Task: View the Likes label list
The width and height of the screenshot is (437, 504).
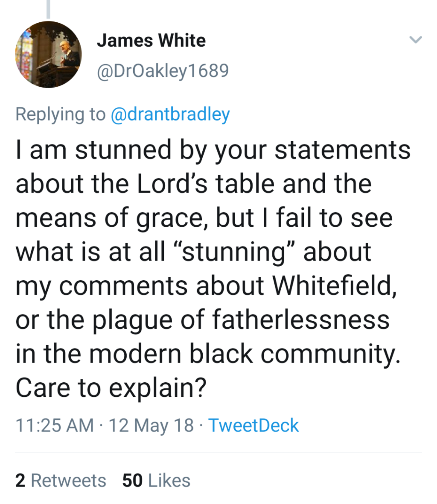Action: [x=169, y=480]
